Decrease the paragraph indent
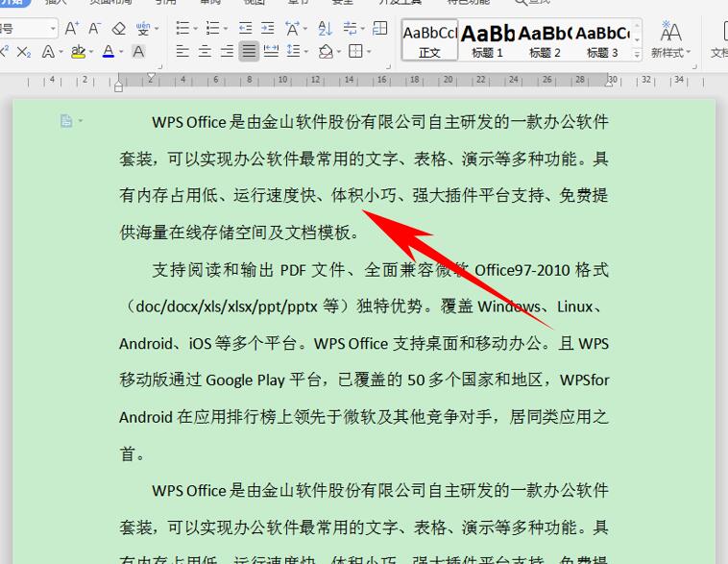 click(245, 28)
